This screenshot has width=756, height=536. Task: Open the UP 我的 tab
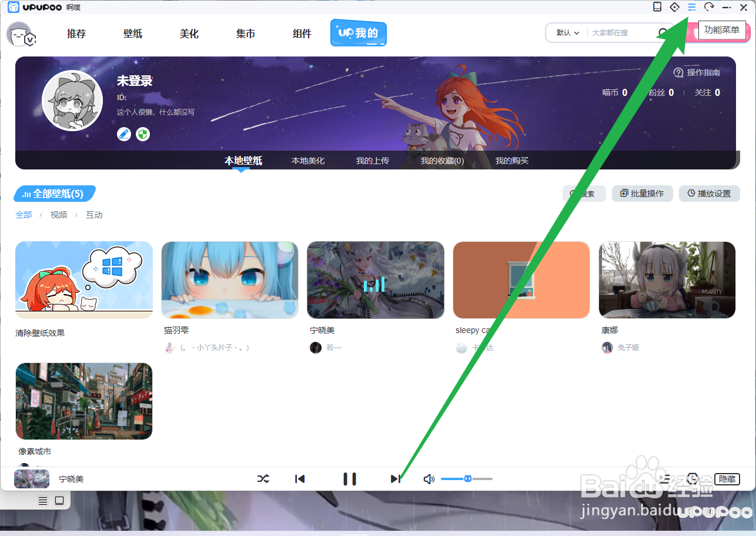359,33
